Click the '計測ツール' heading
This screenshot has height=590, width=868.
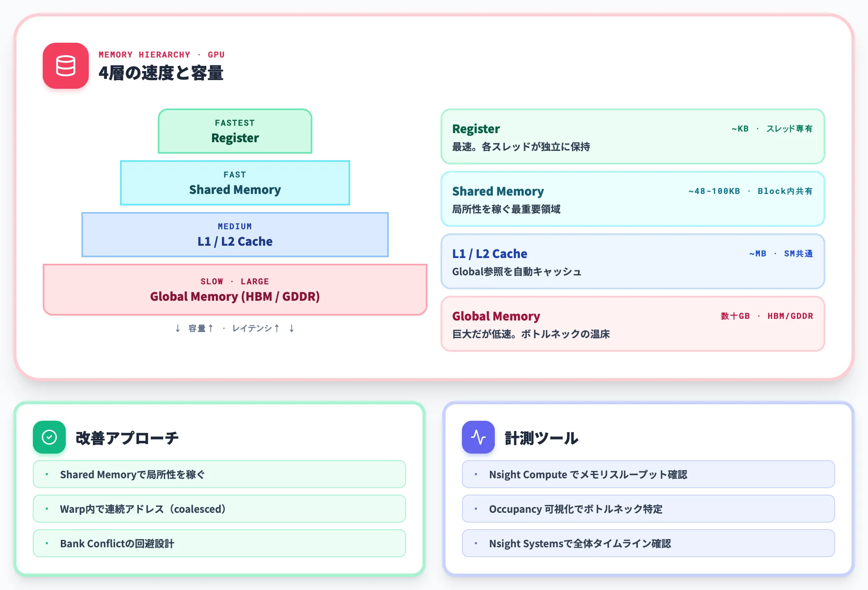click(542, 438)
